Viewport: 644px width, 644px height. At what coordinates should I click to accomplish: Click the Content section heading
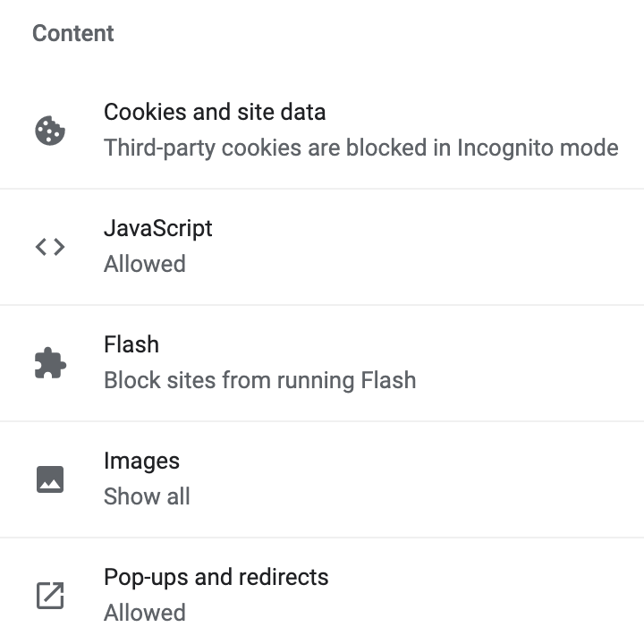pos(73,34)
